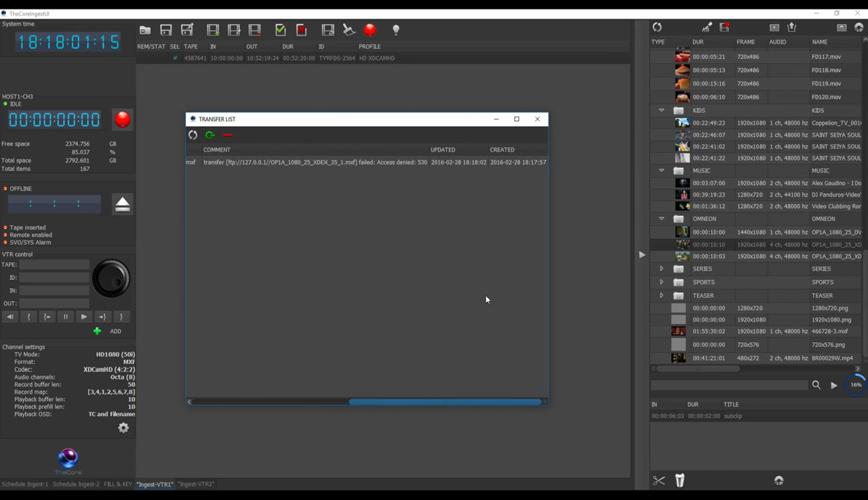The image size is (868, 500).
Task: Click the TAPE input field
Action: point(54,264)
